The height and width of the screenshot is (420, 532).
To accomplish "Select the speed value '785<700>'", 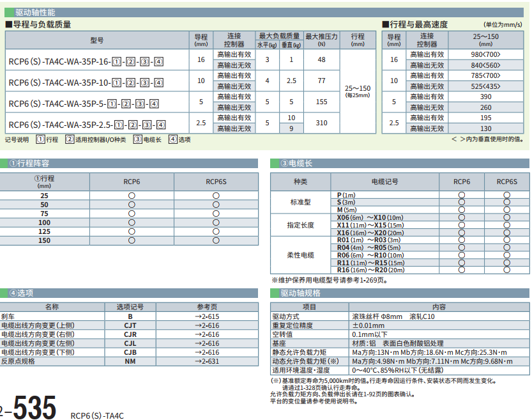I will pos(485,75).
